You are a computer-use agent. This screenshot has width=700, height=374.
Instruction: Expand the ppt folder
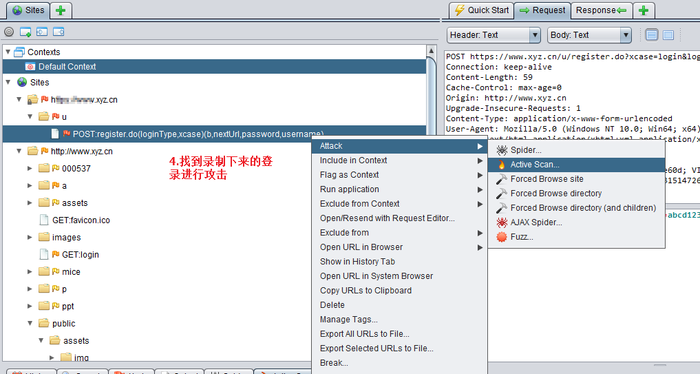[30, 306]
